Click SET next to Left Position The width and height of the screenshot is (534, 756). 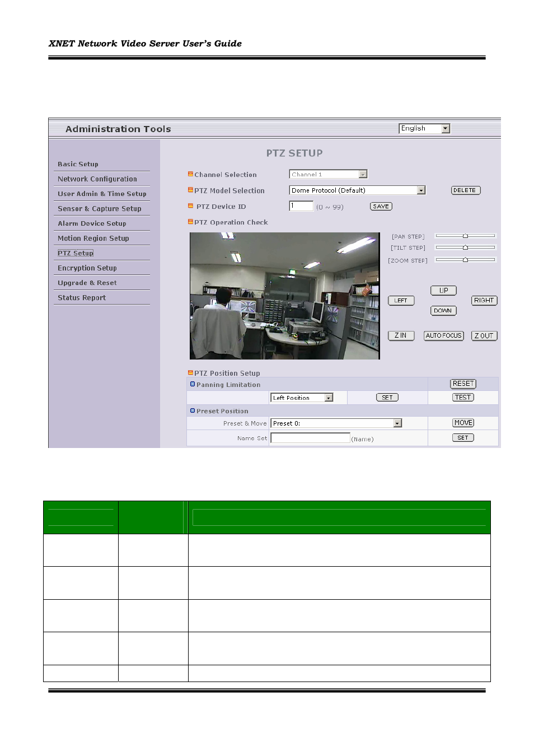click(387, 398)
